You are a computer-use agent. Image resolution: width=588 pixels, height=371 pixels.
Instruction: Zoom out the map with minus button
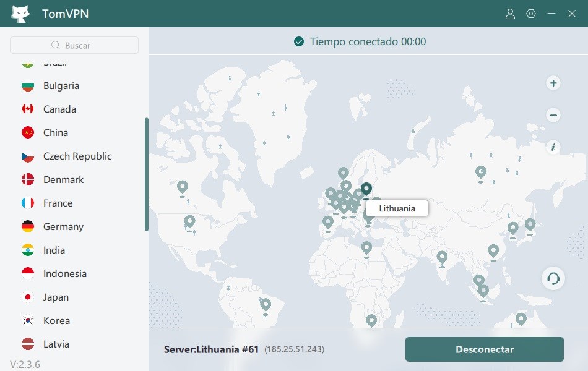tap(553, 115)
